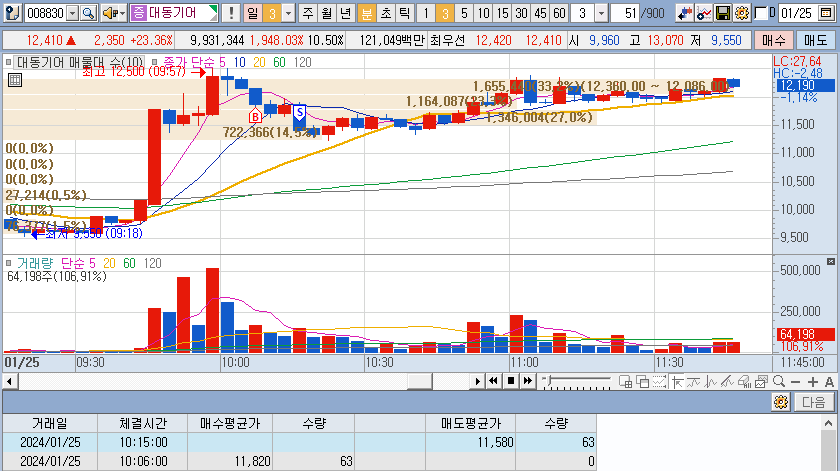Toggle 년 yearly chart period
Image resolution: width=840 pixels, height=471 pixels.
click(346, 13)
